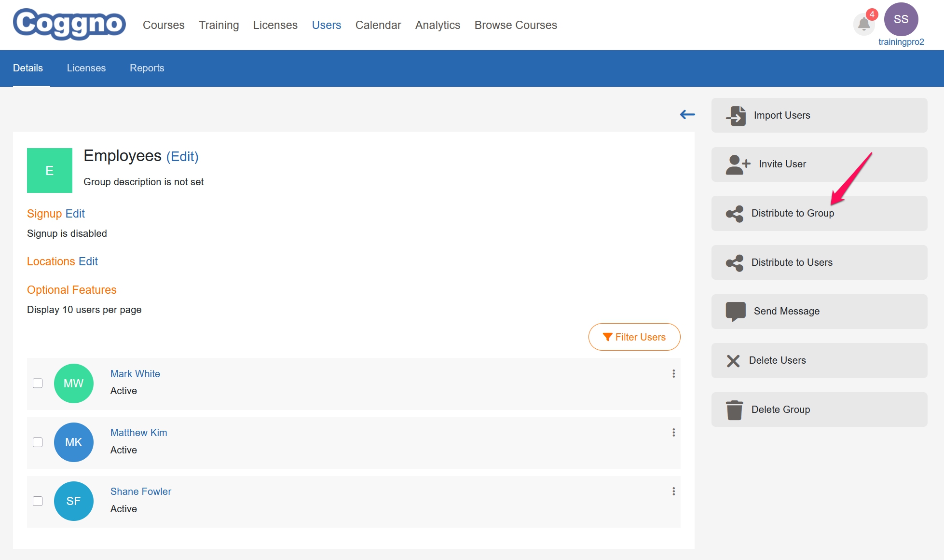Open Mark White's profile link
This screenshot has width=944, height=560.
point(135,374)
